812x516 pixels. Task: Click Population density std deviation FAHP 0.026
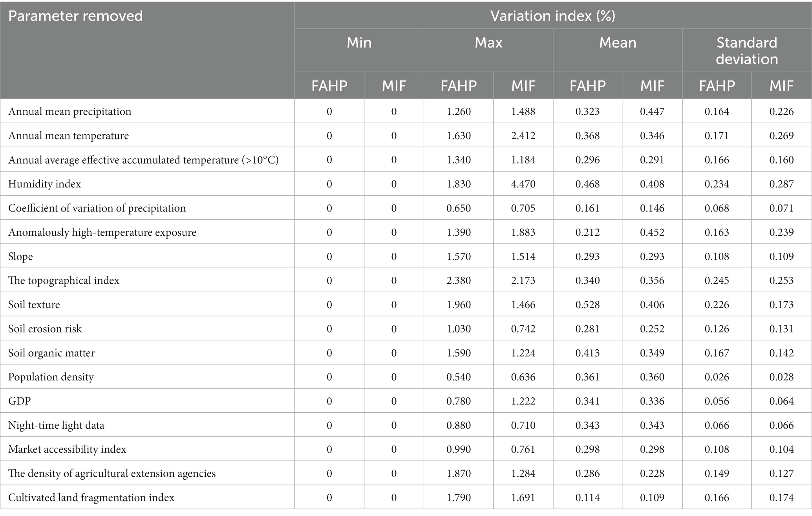pyautogui.click(x=717, y=377)
